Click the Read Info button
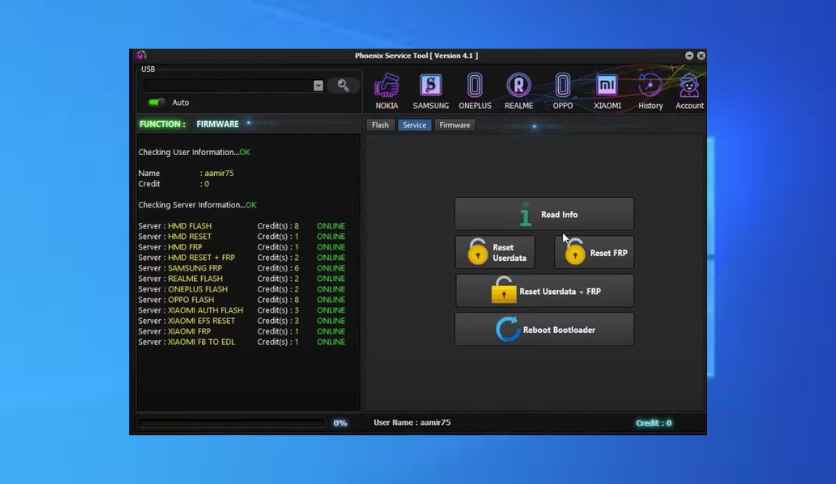The image size is (836, 484). tap(544, 214)
